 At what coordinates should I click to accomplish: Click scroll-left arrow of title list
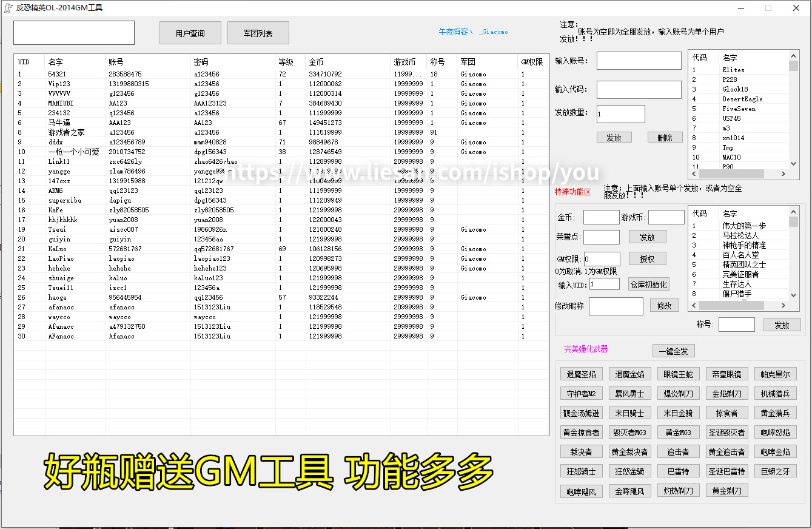pyautogui.click(x=694, y=306)
